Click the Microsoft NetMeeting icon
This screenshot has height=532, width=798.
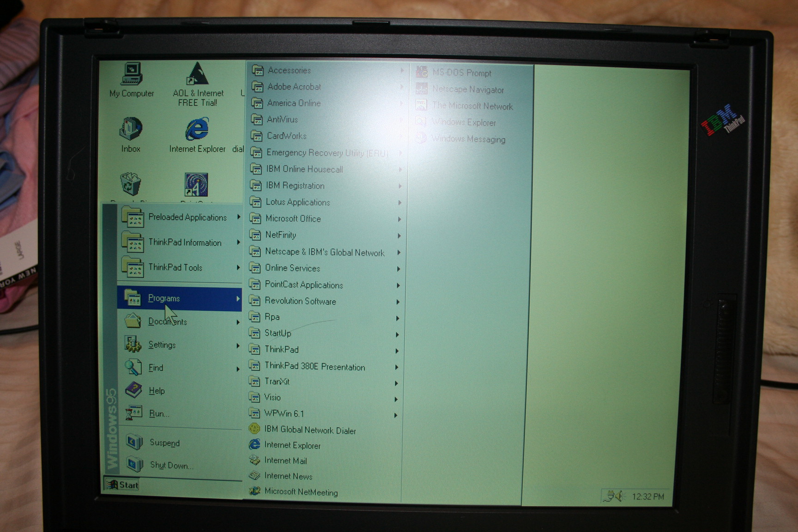click(254, 491)
